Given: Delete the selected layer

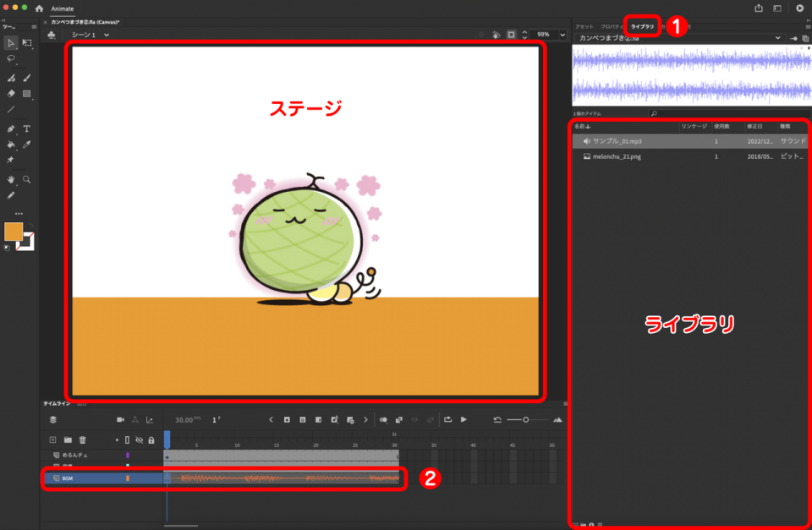Looking at the screenshot, I should coord(82,440).
